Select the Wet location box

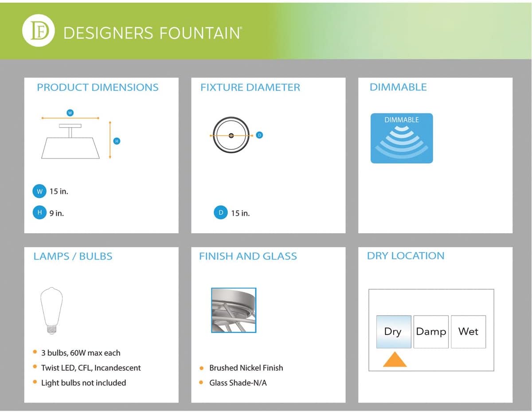click(468, 331)
